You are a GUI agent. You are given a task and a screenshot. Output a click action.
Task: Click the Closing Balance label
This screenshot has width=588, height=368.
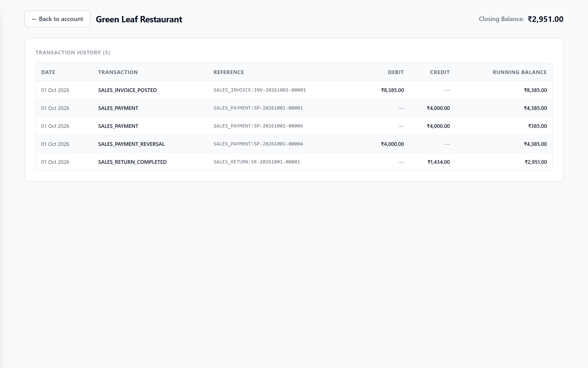501,19
